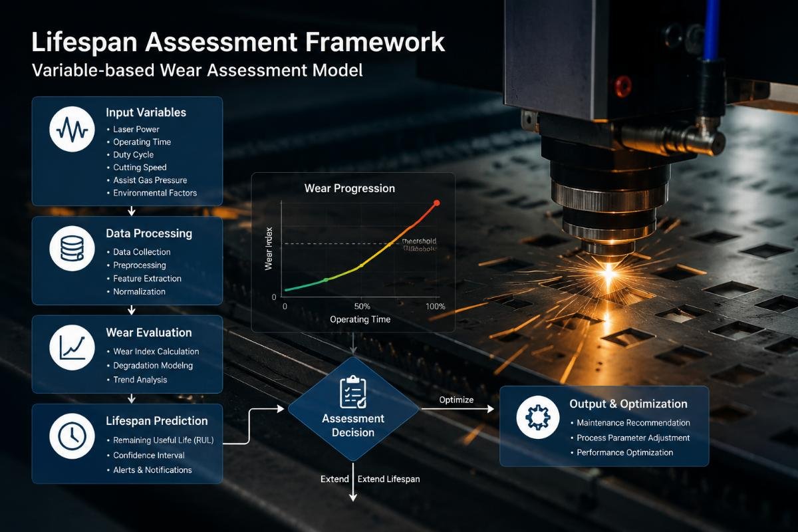This screenshot has height=532, width=798.
Task: Click the Feature Extraction item
Action: click(x=147, y=279)
